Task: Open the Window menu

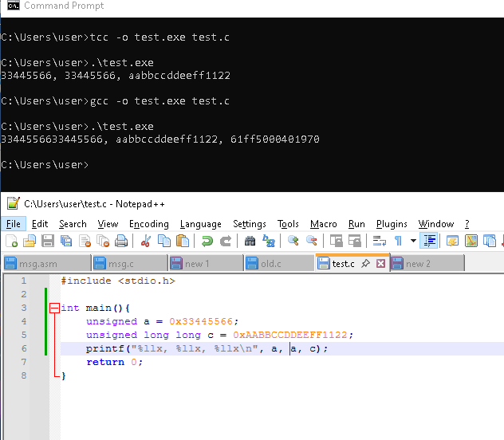Action: click(x=436, y=224)
